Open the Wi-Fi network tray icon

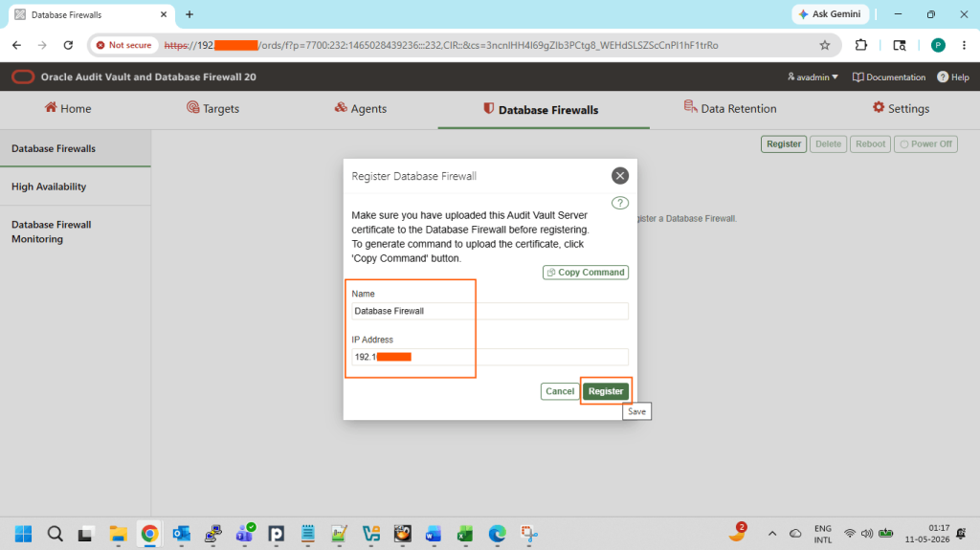(850, 534)
